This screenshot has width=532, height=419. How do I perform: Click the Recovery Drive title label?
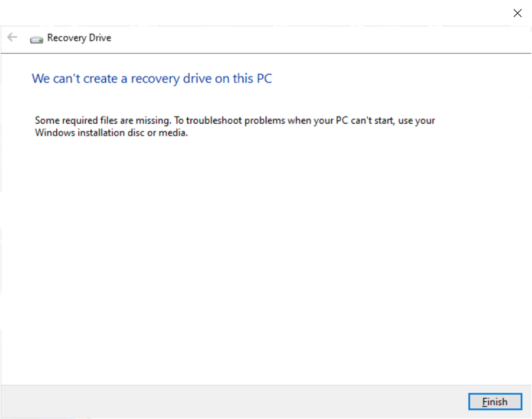(79, 38)
